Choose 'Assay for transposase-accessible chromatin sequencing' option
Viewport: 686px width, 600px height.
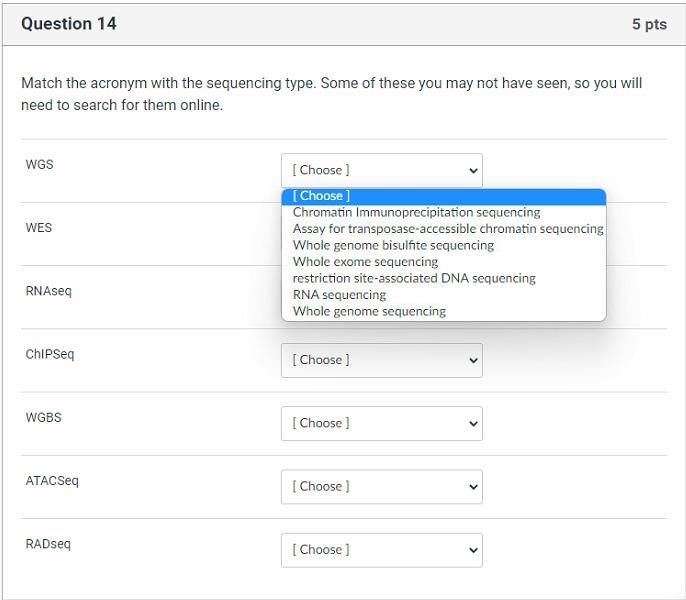(447, 229)
